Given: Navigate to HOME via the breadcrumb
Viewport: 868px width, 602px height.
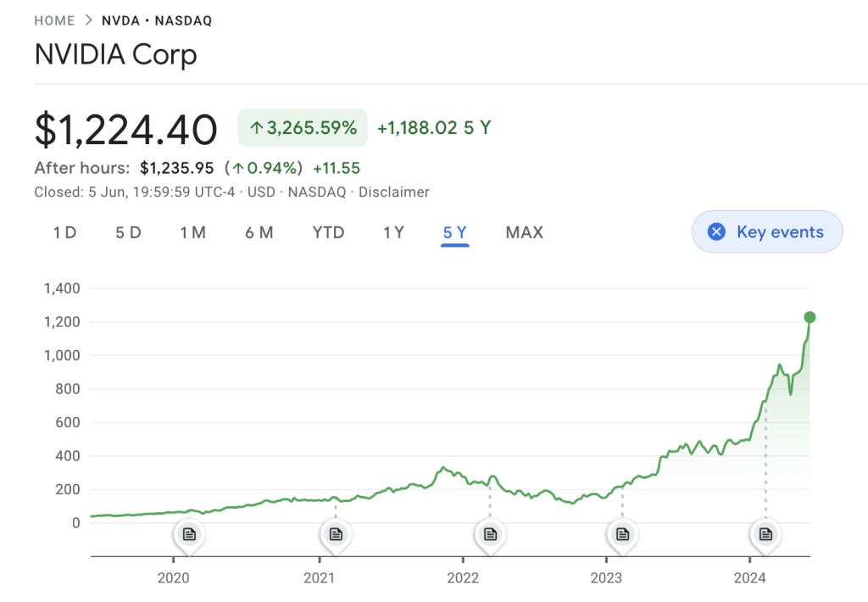Looking at the screenshot, I should (x=54, y=20).
